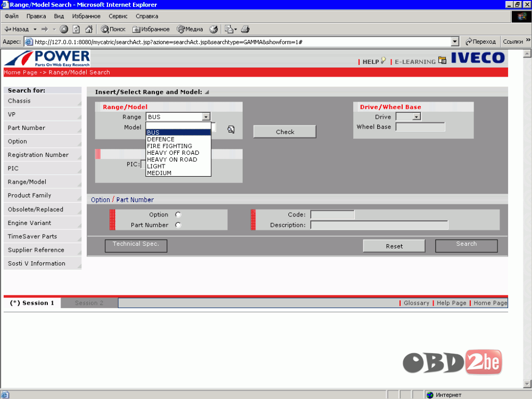The height and width of the screenshot is (399, 532).
Task: Select Chassis in Search for list
Action: 43,101
